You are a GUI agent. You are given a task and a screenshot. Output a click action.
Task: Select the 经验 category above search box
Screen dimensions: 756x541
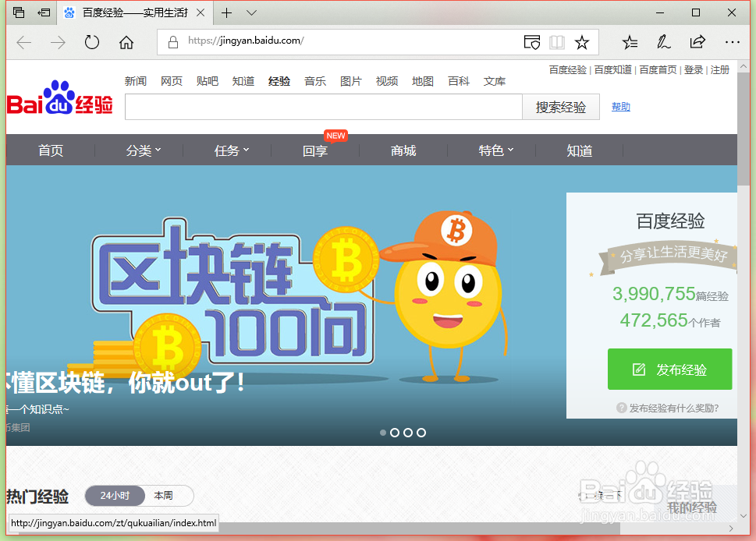point(279,81)
